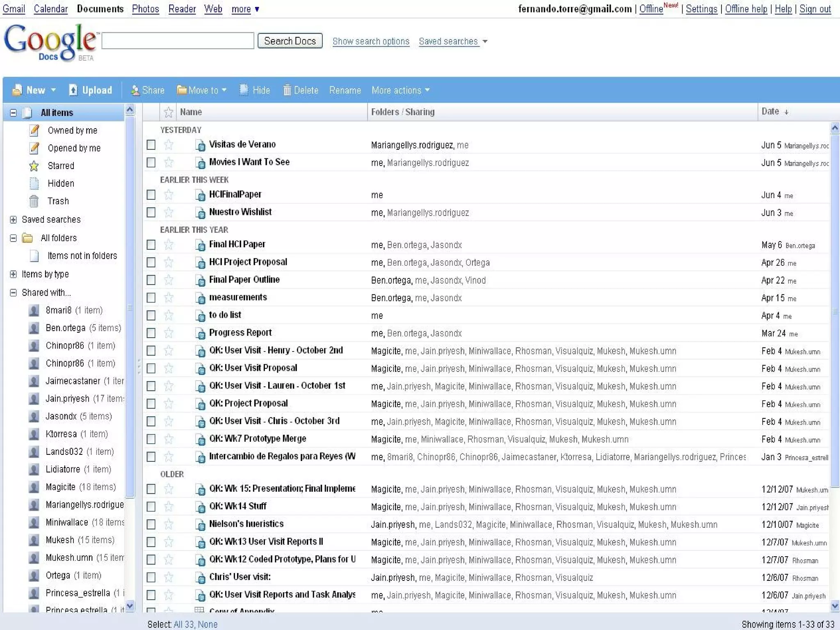Collapse the Shared with section
This screenshot has height=630, width=840.
click(x=14, y=292)
